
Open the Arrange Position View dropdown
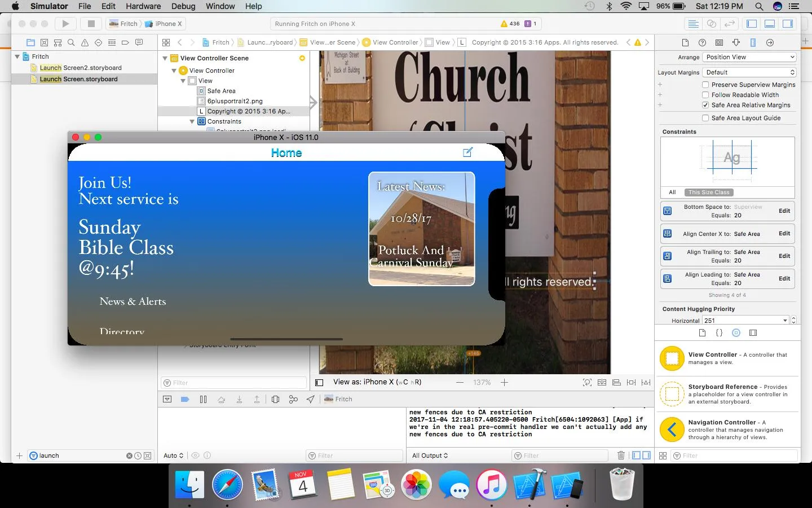[x=749, y=57]
